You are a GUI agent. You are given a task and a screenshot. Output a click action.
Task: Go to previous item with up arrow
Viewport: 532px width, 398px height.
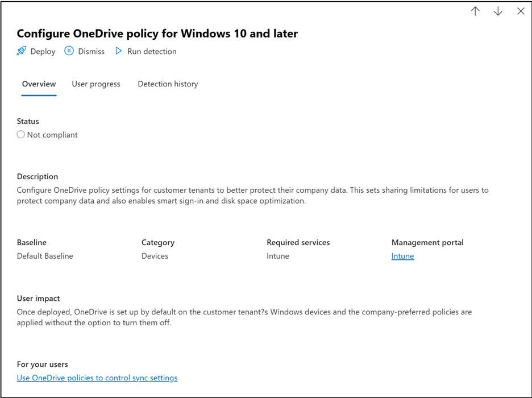[x=475, y=11]
